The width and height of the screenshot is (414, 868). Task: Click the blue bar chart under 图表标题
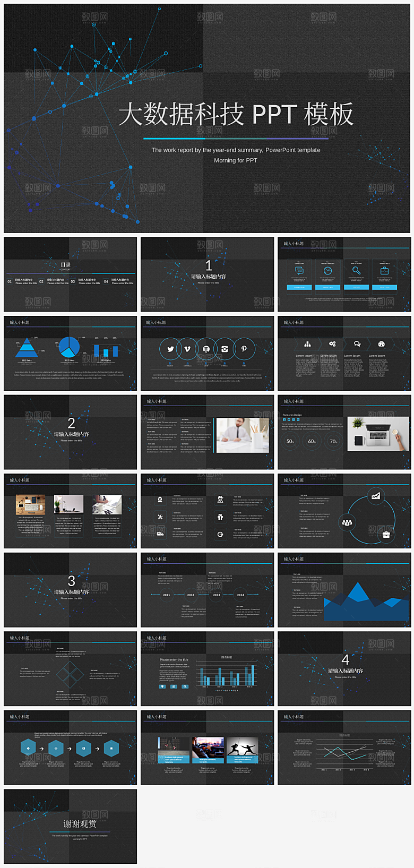(x=227, y=673)
